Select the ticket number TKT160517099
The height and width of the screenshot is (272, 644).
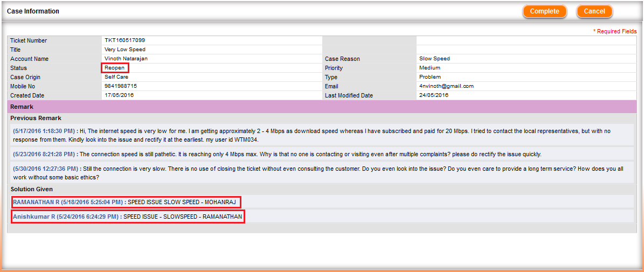(124, 40)
